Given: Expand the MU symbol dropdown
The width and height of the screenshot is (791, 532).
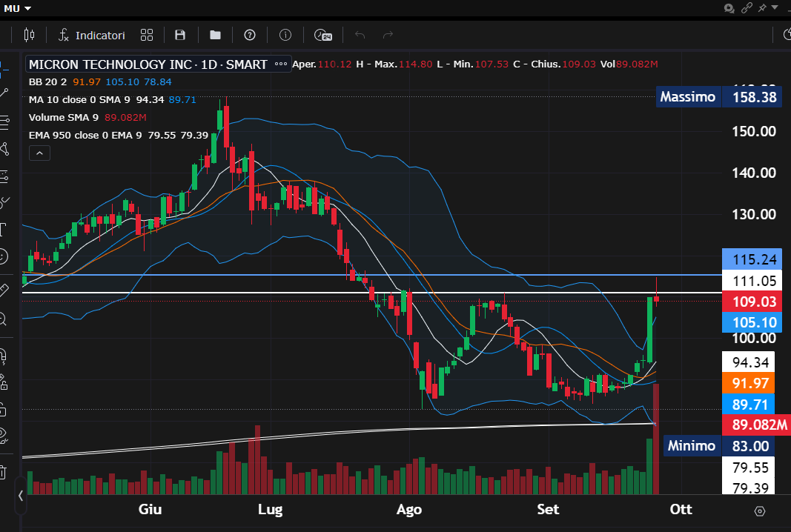Looking at the screenshot, I should pos(18,8).
